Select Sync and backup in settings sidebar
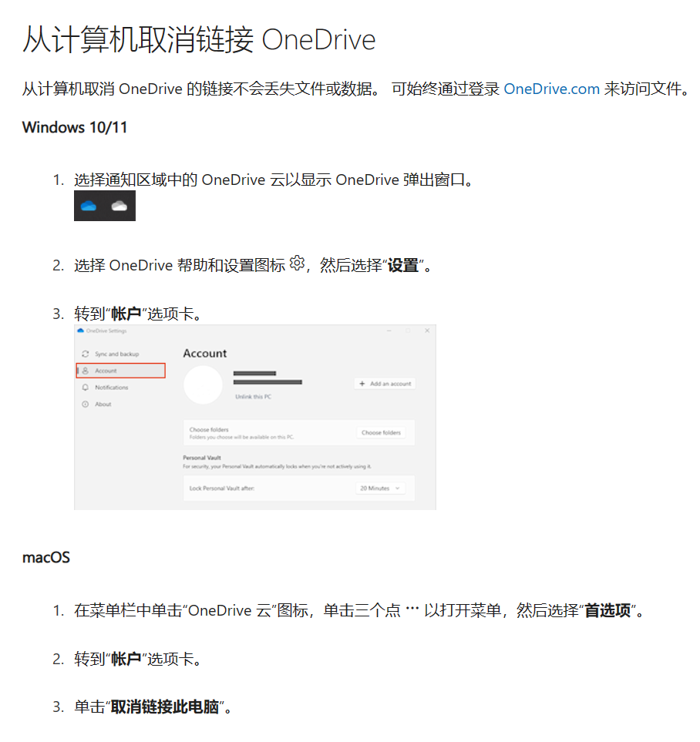 pyautogui.click(x=116, y=354)
